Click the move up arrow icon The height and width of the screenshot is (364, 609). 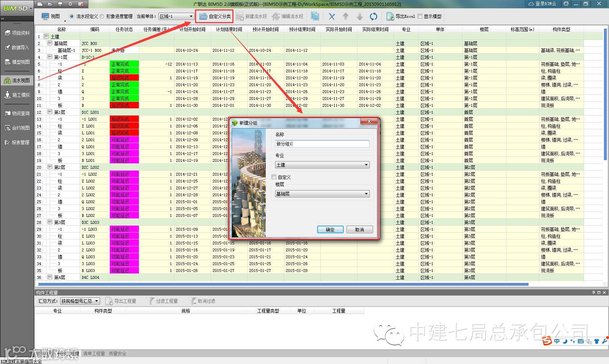click(345, 16)
